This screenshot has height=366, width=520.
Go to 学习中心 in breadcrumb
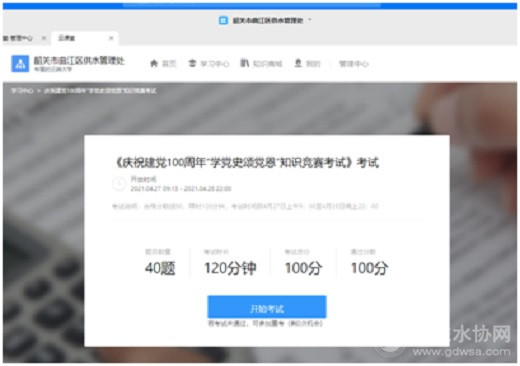pyautogui.click(x=22, y=91)
